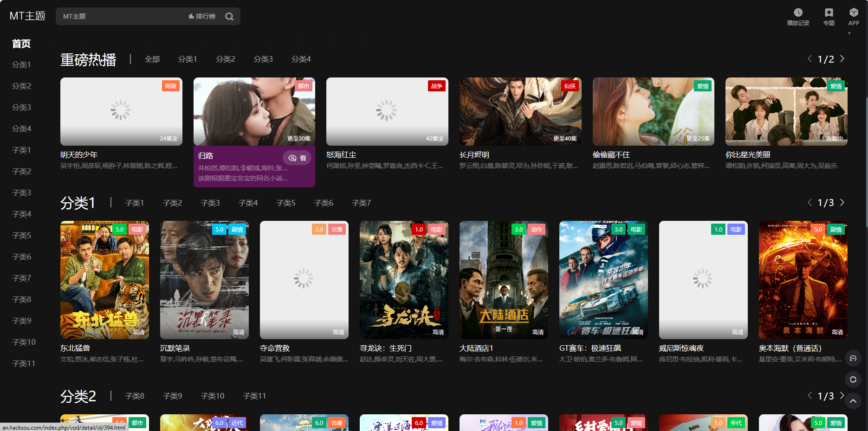Image resolution: width=868 pixels, height=431 pixels.
Task: Click the 明天的少年 title link
Action: pos(79,154)
